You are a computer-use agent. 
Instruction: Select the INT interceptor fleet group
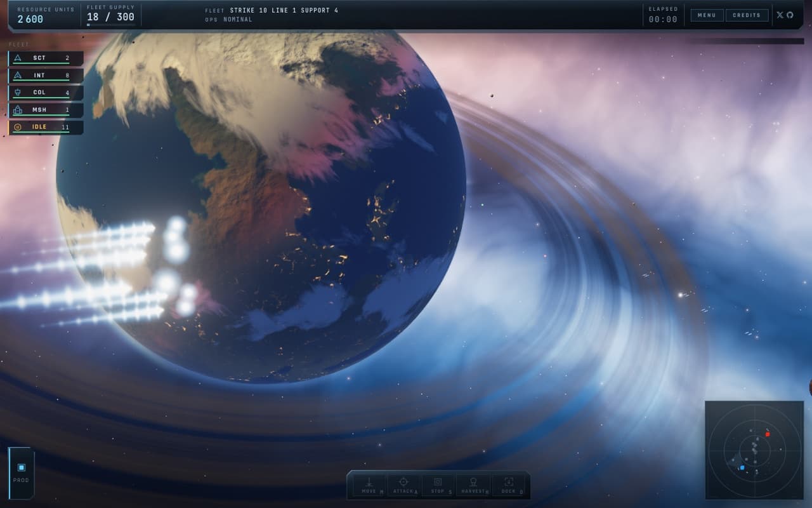[46, 76]
